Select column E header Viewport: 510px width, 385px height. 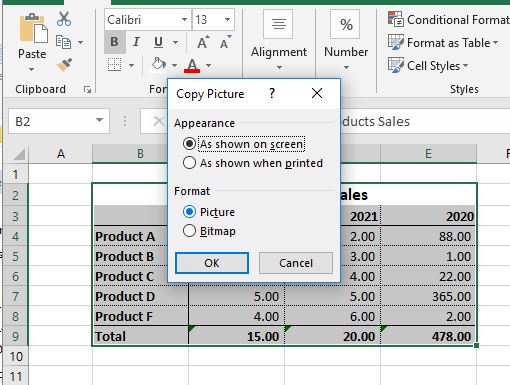[428, 154]
